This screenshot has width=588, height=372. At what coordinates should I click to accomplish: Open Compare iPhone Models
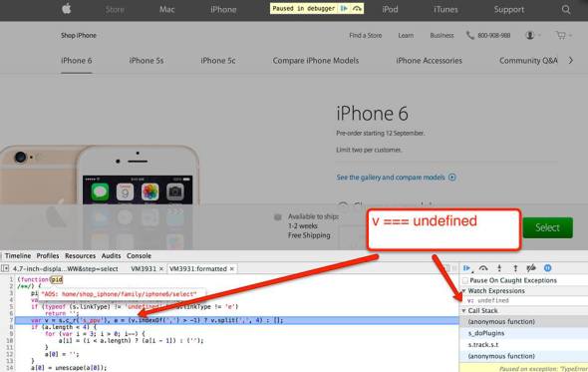pos(316,61)
